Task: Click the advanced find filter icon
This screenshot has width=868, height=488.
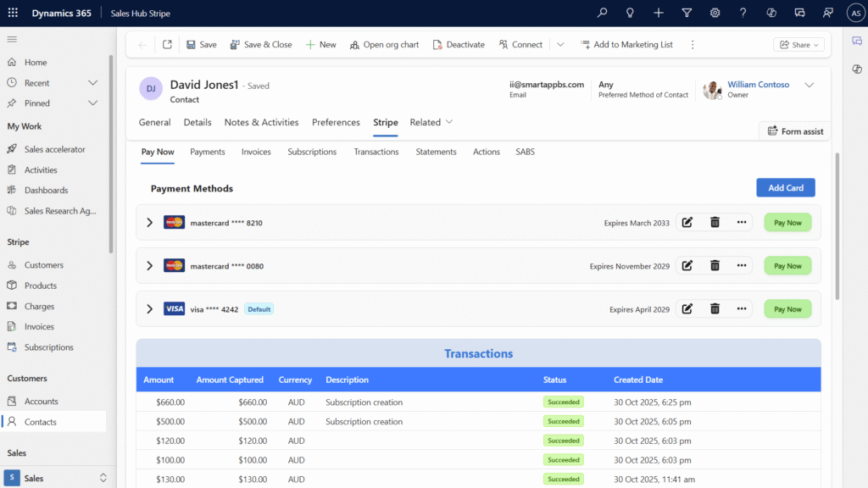Action: (x=687, y=13)
